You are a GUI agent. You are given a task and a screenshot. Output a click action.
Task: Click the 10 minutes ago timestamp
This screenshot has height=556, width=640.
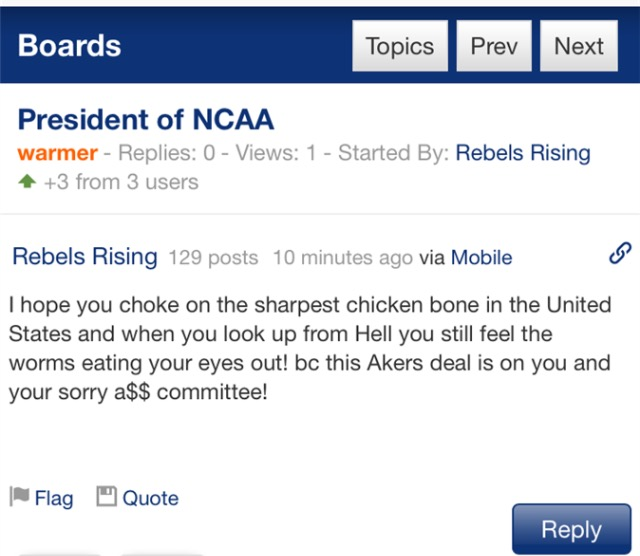[x=342, y=258]
